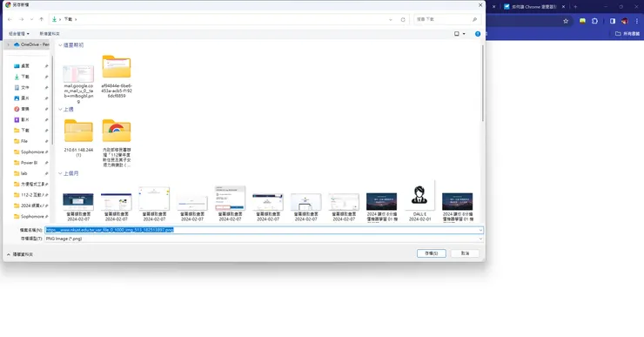The image size is (644, 337).
Task: Click the 存檔(S) save button
Action: coord(432,253)
